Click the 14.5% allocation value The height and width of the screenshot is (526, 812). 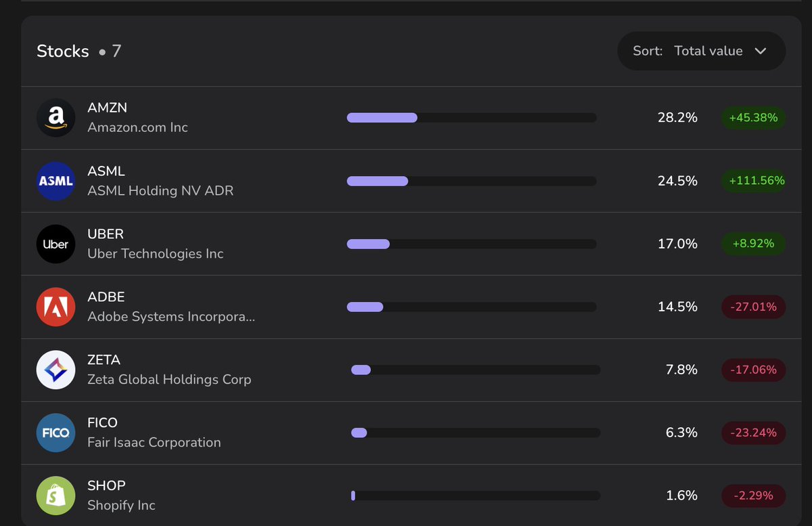pos(677,307)
